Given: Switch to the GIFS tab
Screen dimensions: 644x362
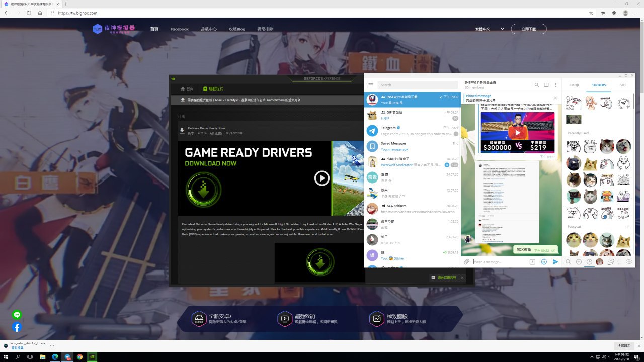Looking at the screenshot, I should click(x=623, y=85).
